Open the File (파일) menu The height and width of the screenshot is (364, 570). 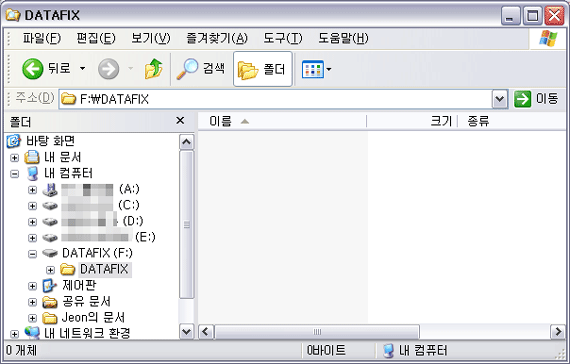[42, 38]
